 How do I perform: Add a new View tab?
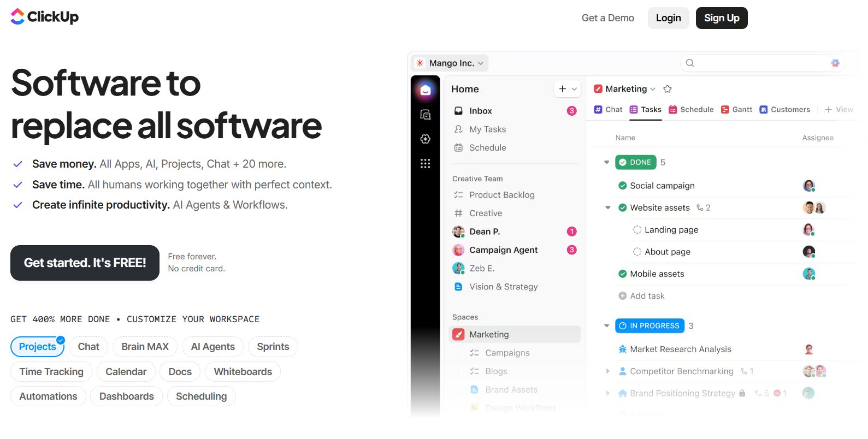(x=839, y=110)
